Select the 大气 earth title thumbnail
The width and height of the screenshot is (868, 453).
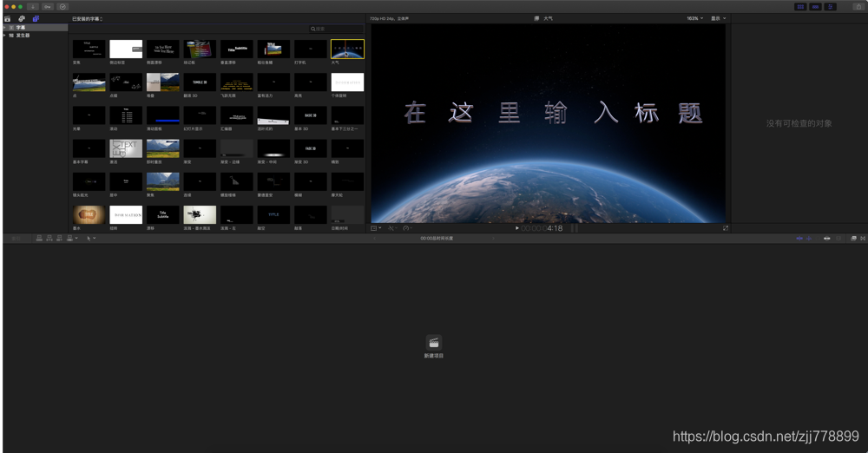tap(347, 49)
